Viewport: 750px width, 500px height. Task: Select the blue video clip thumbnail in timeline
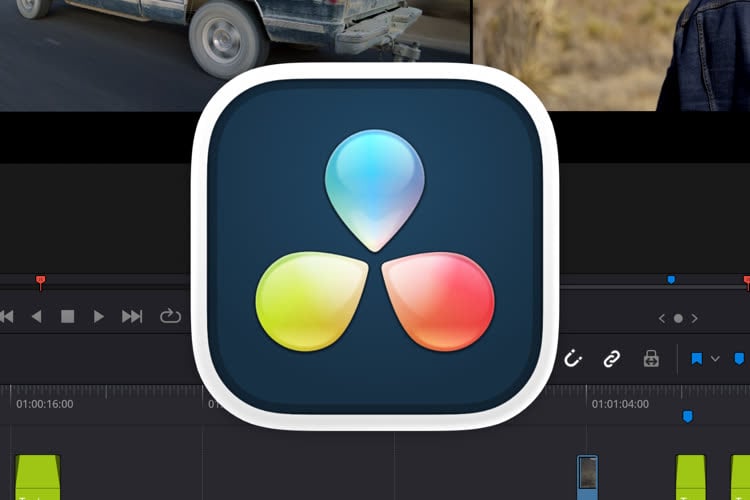pyautogui.click(x=588, y=476)
